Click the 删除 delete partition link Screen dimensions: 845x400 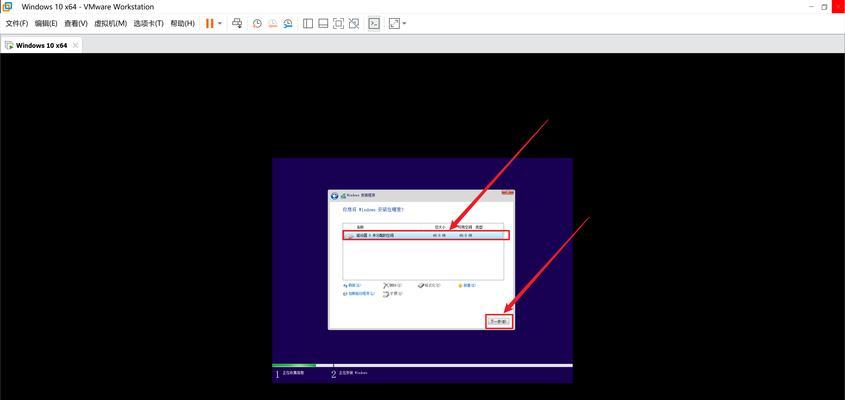tap(392, 285)
